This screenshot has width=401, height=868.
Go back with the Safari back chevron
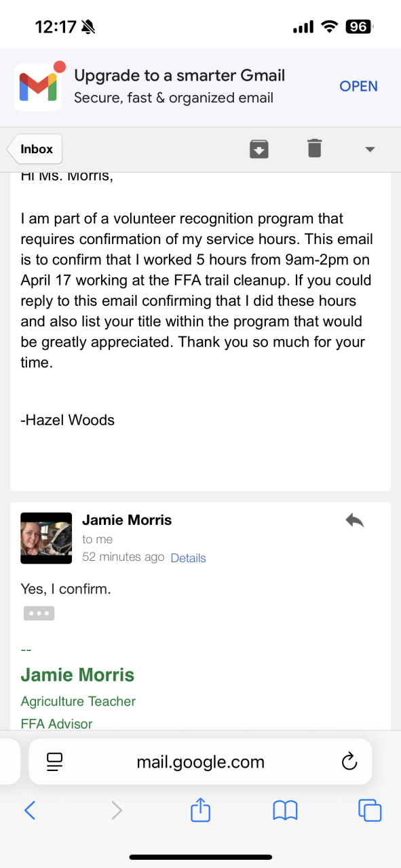click(29, 810)
